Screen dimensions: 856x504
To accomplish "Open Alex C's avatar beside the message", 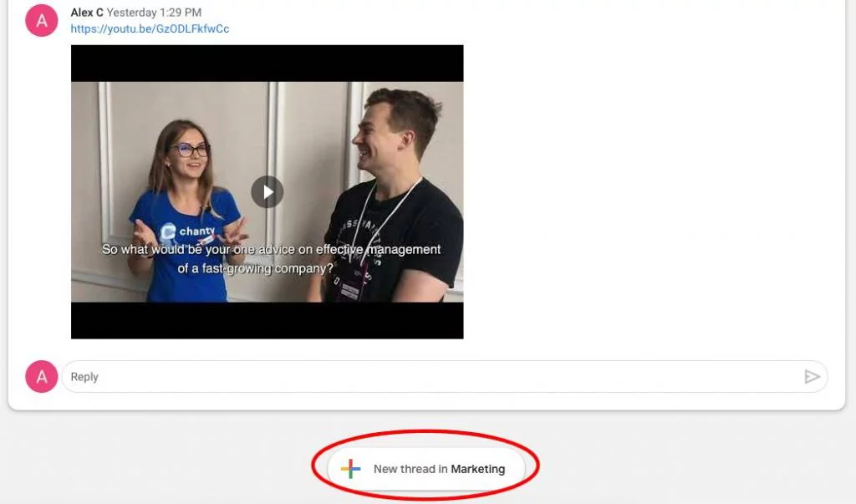I will [42, 21].
